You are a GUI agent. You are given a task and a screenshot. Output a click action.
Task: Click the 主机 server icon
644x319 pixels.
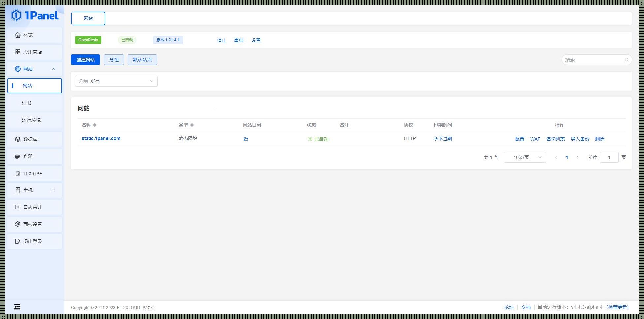[18, 190]
